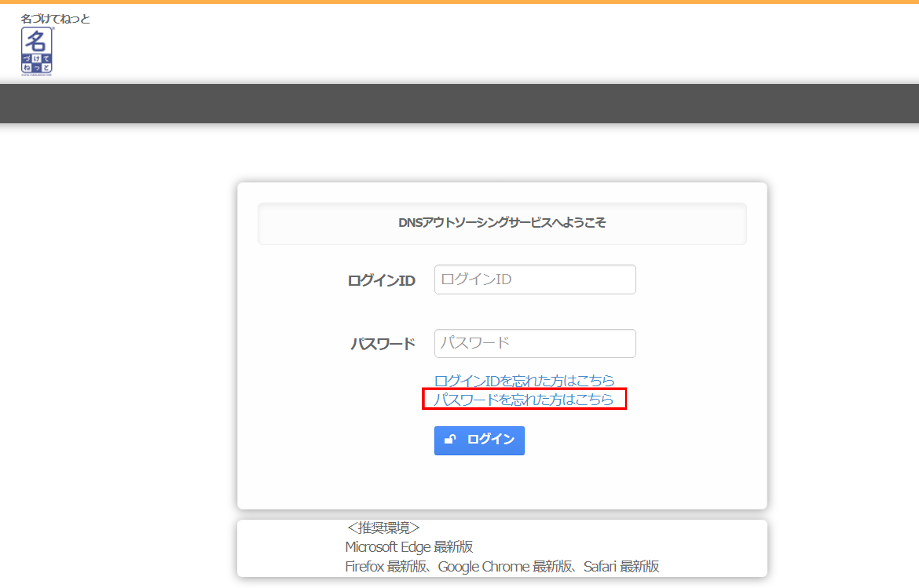Open the パスワードを忘れた方はこちら link
Screen dimensions: 919x588
[524, 399]
